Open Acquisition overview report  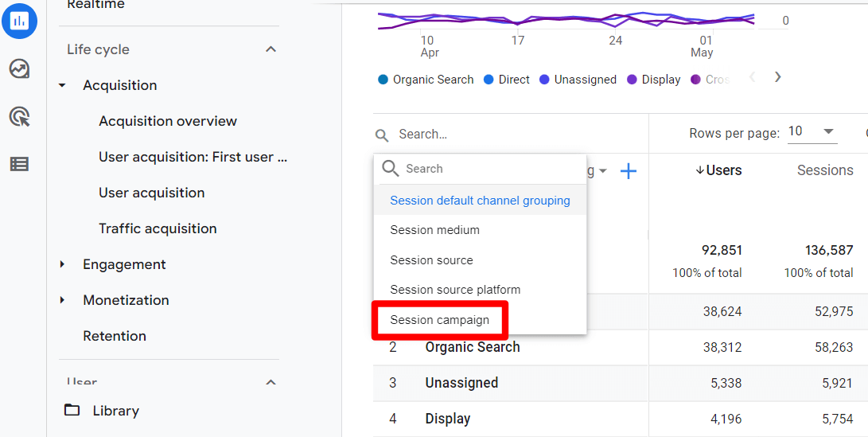pos(168,121)
